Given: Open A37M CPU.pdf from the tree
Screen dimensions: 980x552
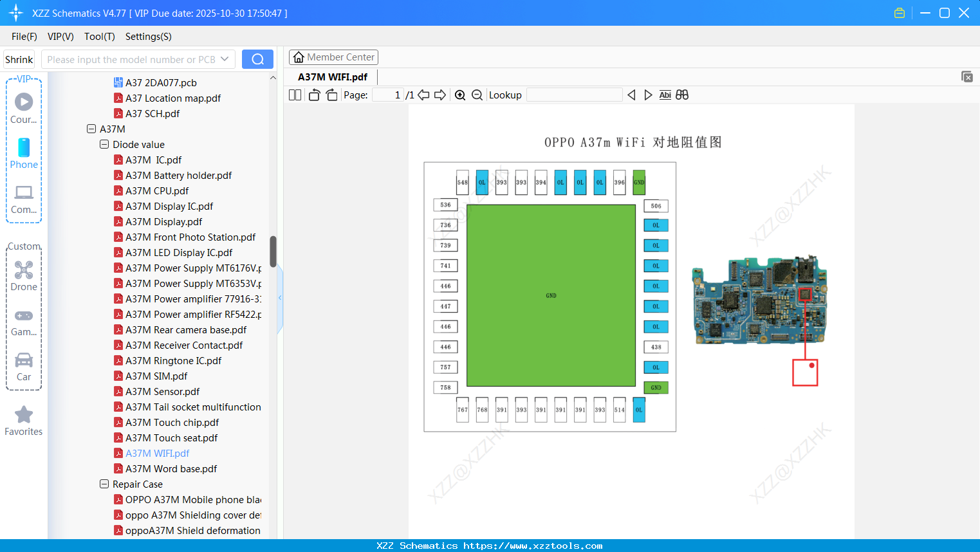Looking at the screenshot, I should click(x=158, y=190).
